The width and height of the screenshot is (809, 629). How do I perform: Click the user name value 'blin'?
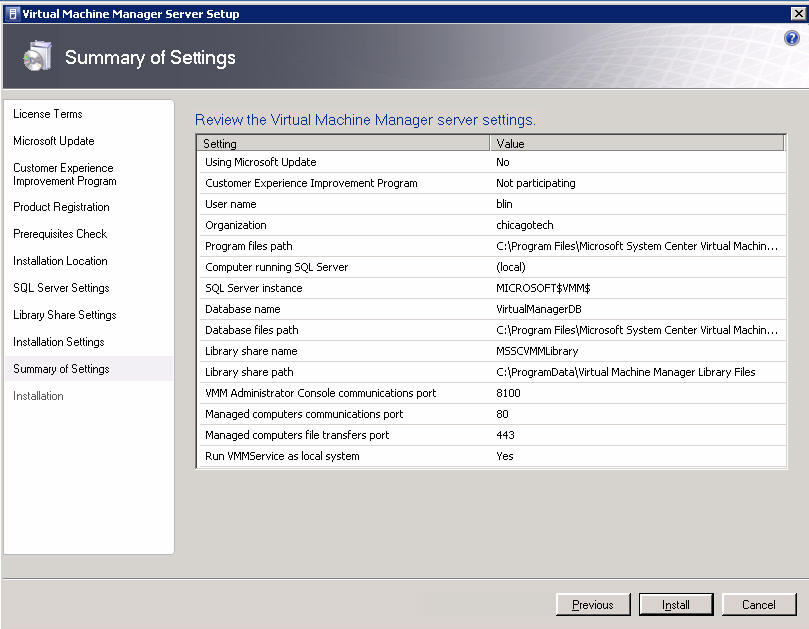pyautogui.click(x=504, y=204)
